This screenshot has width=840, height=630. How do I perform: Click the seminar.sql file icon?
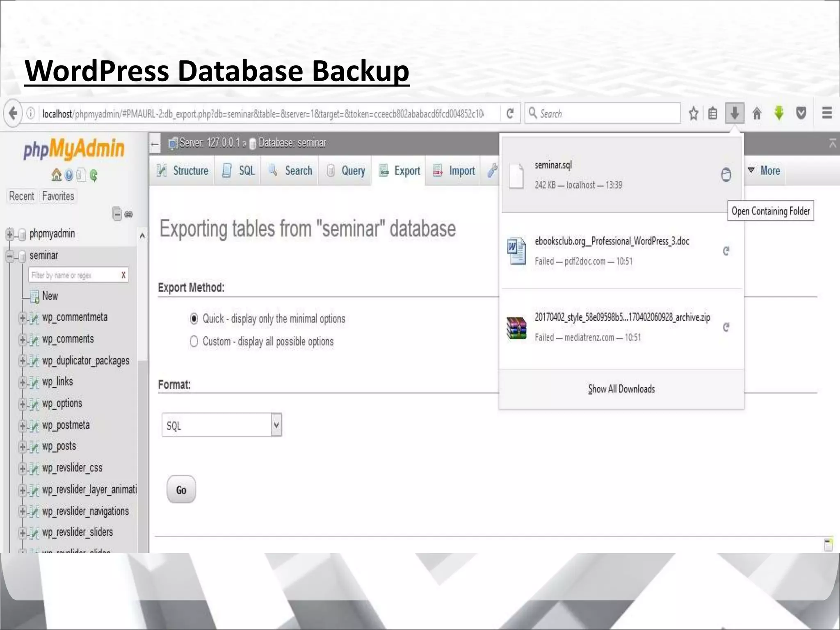(516, 176)
